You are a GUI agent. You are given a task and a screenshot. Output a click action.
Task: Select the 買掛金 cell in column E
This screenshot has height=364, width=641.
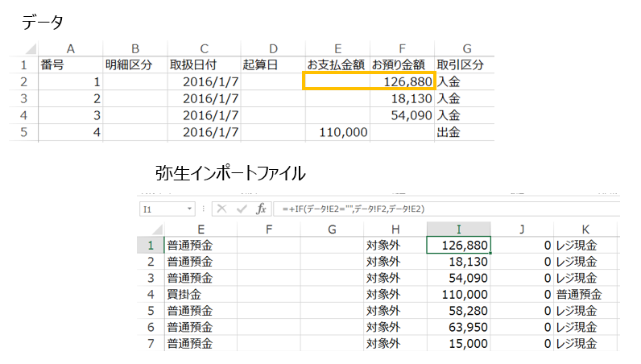click(201, 295)
